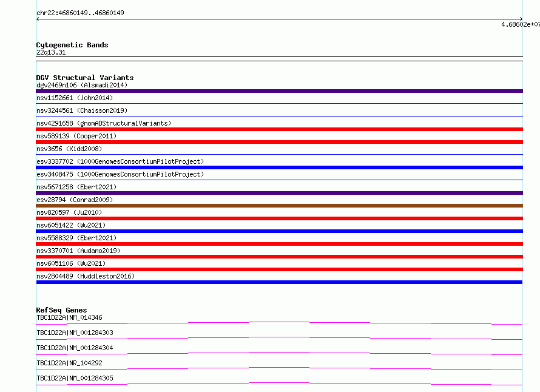Click the chr22:46860149..46860149 coordinate label
Viewport: 540px width, 392px height.
[80, 13]
